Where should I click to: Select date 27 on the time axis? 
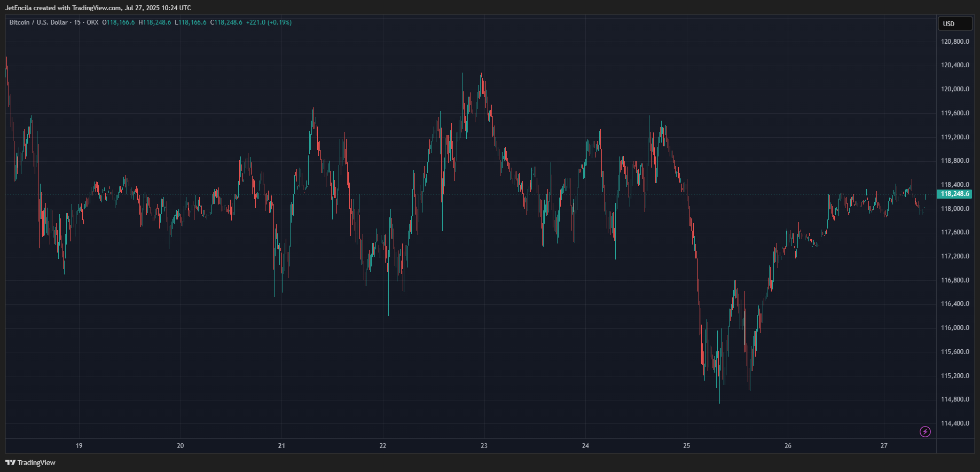click(x=884, y=446)
